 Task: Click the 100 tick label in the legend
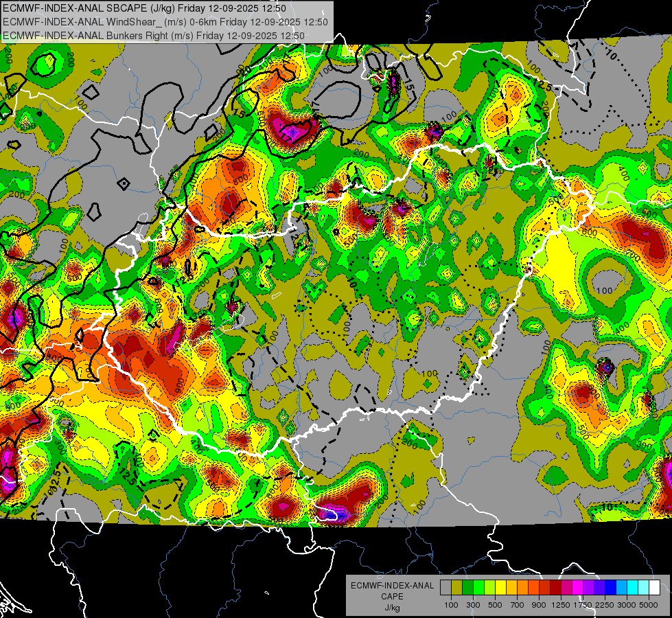tap(451, 605)
